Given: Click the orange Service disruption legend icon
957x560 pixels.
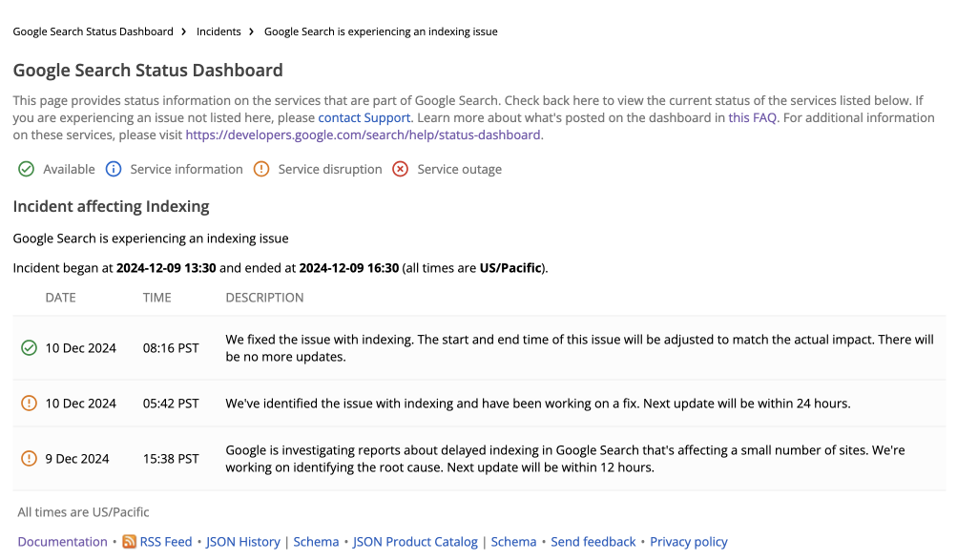Looking at the screenshot, I should pos(261,169).
